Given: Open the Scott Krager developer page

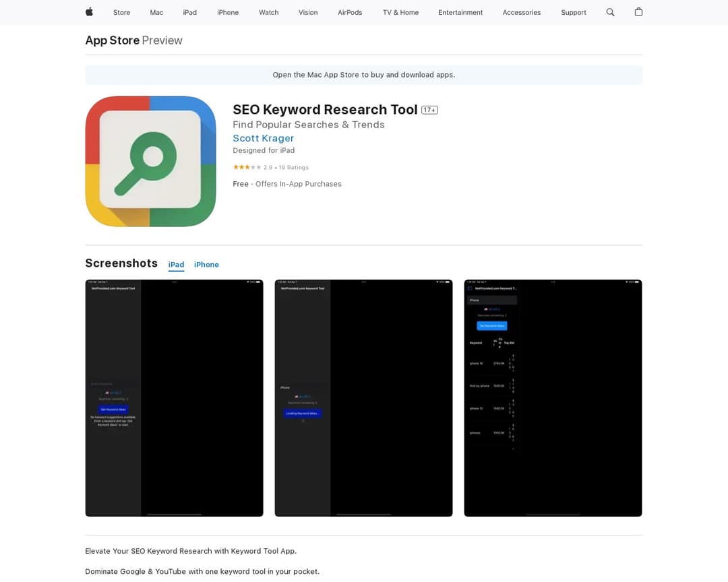Looking at the screenshot, I should point(263,138).
